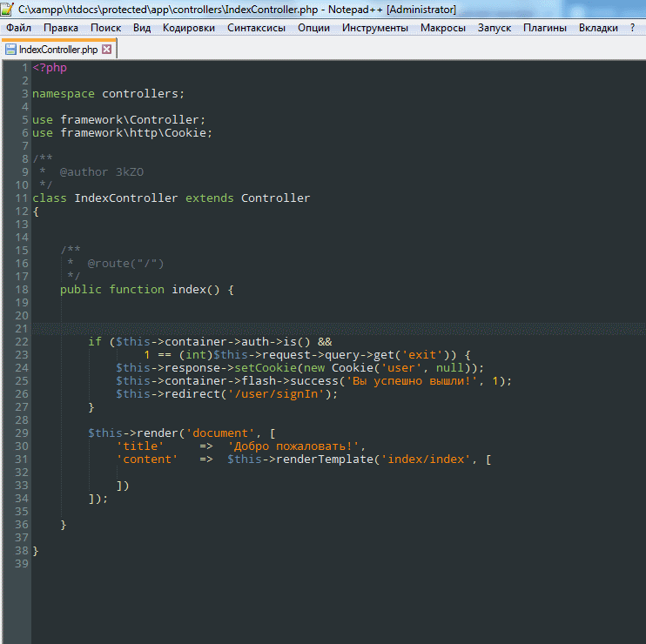Open the ? help menu
The image size is (646, 644).
click(632, 28)
